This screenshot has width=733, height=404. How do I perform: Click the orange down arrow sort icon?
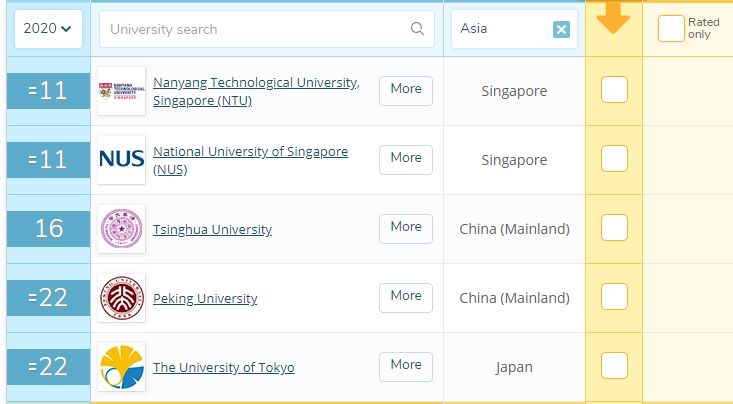click(613, 19)
